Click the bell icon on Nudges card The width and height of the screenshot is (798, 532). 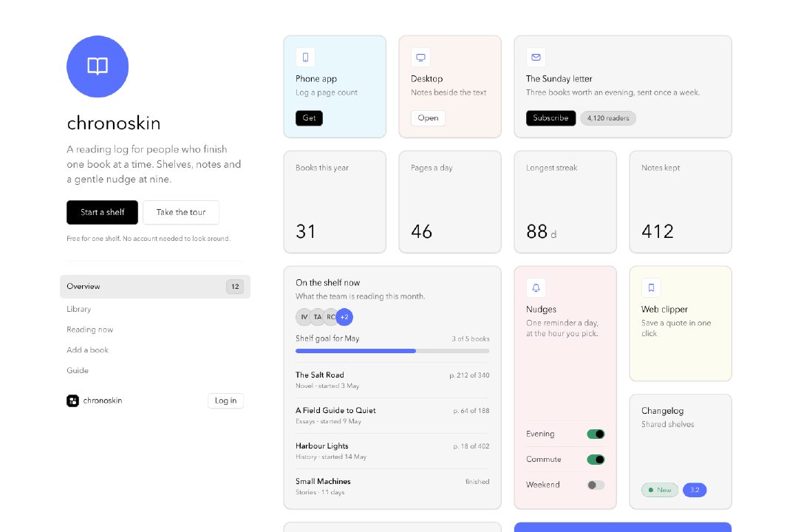536,288
